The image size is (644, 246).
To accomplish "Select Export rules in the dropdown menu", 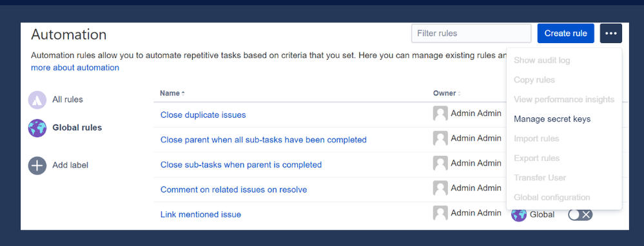I will point(536,158).
